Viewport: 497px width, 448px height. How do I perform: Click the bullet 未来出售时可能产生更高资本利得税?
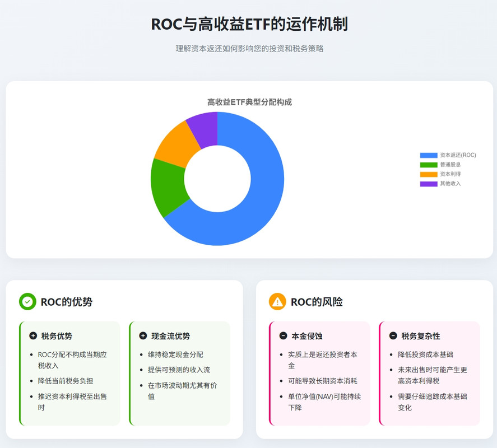click(x=433, y=375)
